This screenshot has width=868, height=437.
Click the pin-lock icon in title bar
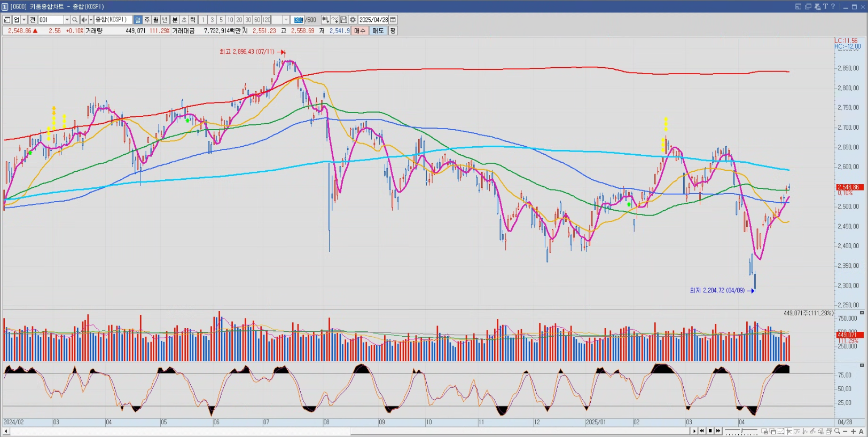click(x=817, y=6)
